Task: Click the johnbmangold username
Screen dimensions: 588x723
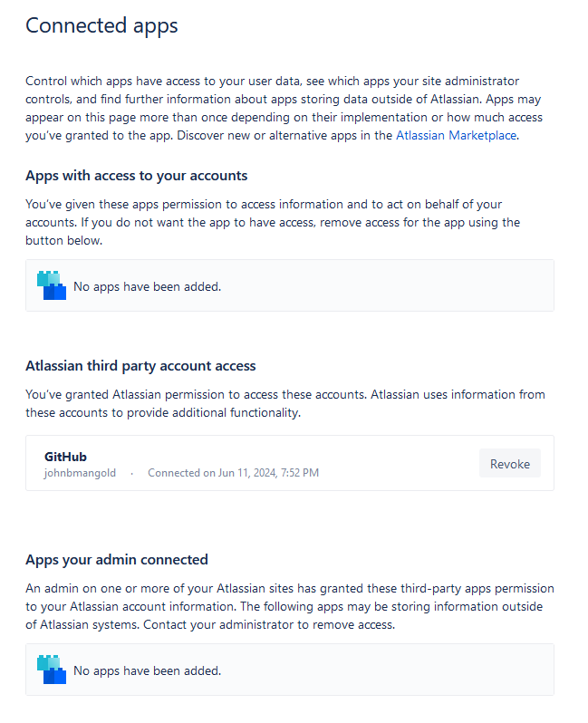Action: click(x=80, y=473)
